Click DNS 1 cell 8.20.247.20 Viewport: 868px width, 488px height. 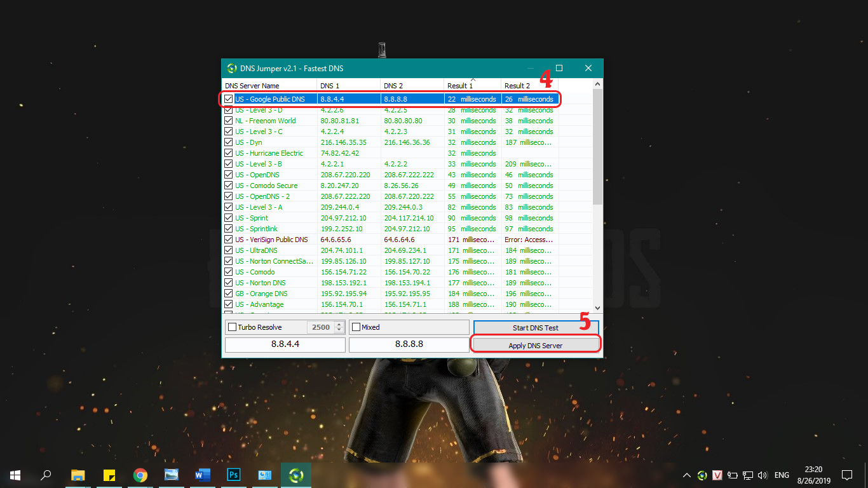[x=339, y=186]
